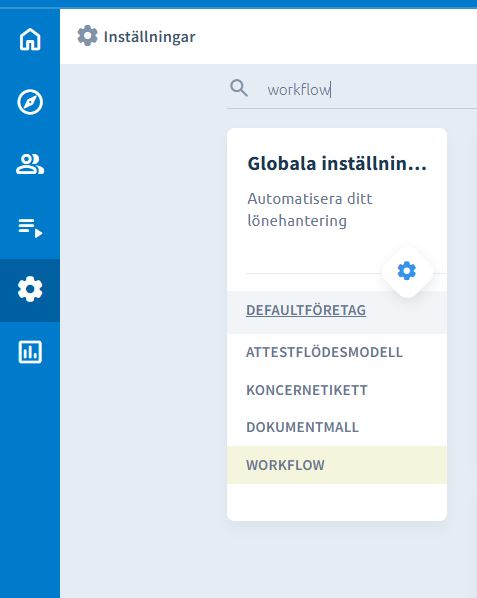
Task: Click the Automatisera ditt lönehantering description
Action: click(x=310, y=210)
